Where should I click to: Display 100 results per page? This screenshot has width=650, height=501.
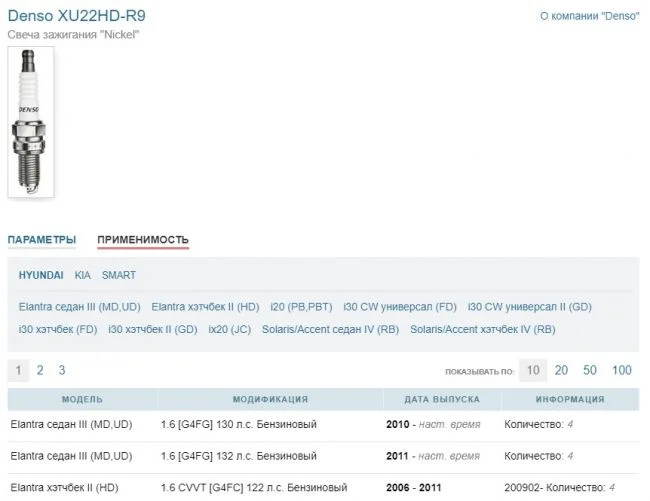tap(621, 370)
